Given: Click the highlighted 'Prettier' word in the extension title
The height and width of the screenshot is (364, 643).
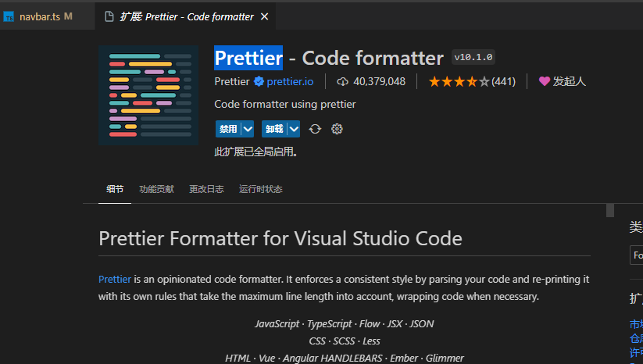Looking at the screenshot, I should click(248, 58).
